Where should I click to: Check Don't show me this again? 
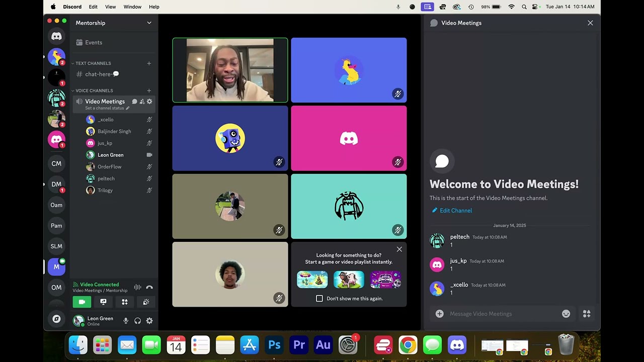319,299
